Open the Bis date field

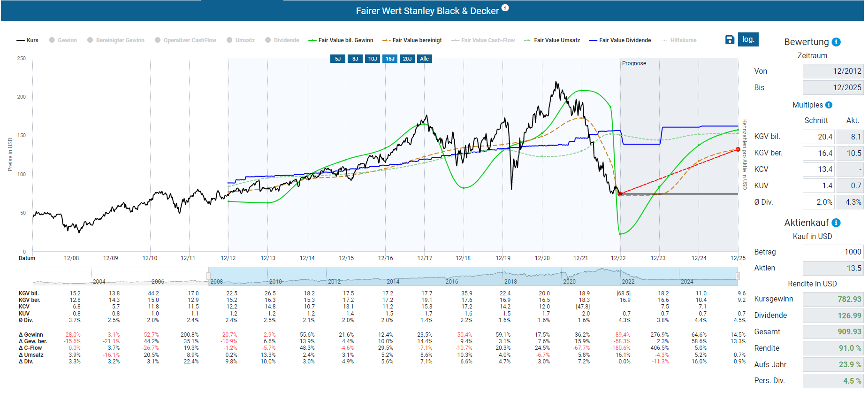click(x=833, y=88)
